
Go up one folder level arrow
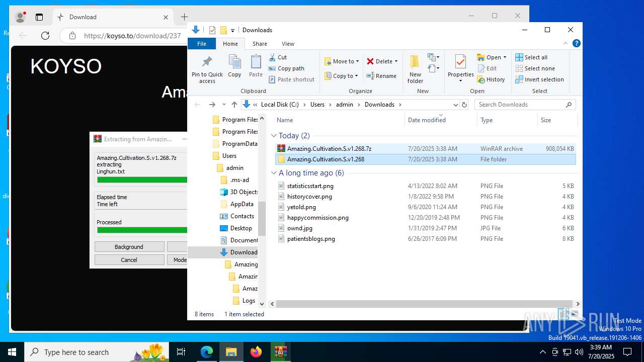[234, 105]
